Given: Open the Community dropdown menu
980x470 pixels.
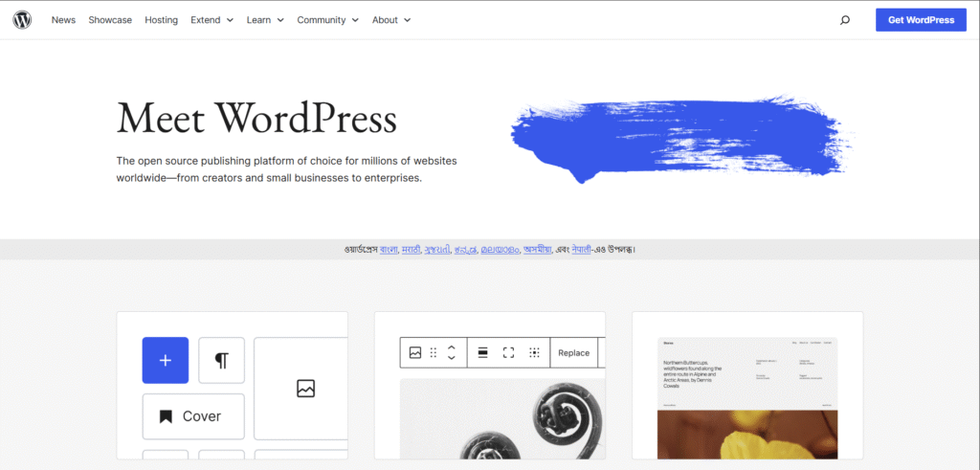Looking at the screenshot, I should click(327, 20).
